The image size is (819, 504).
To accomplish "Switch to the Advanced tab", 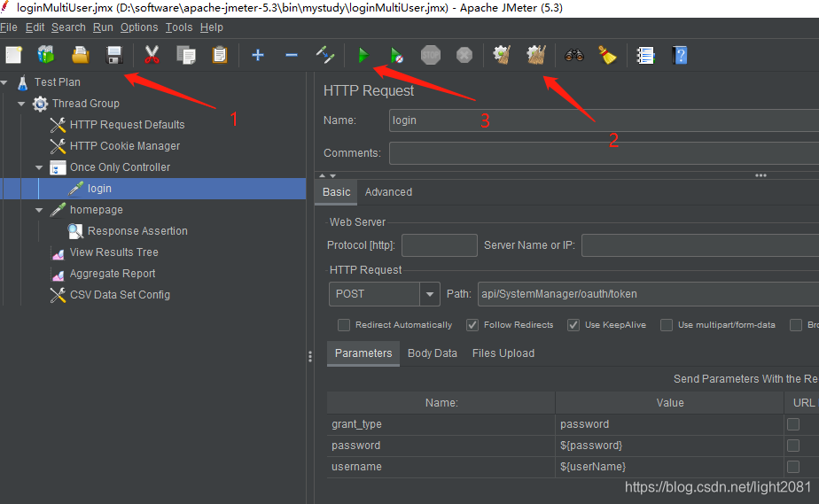I will 388,192.
